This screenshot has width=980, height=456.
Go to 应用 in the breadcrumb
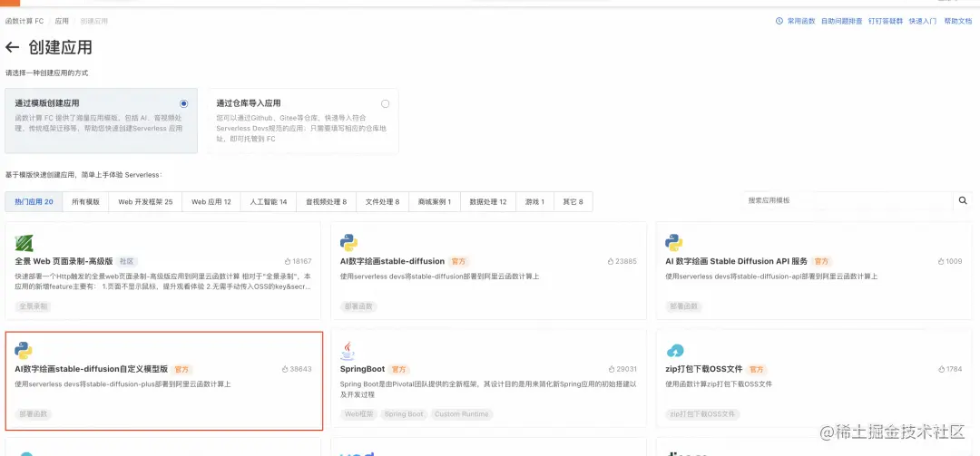pos(62,21)
